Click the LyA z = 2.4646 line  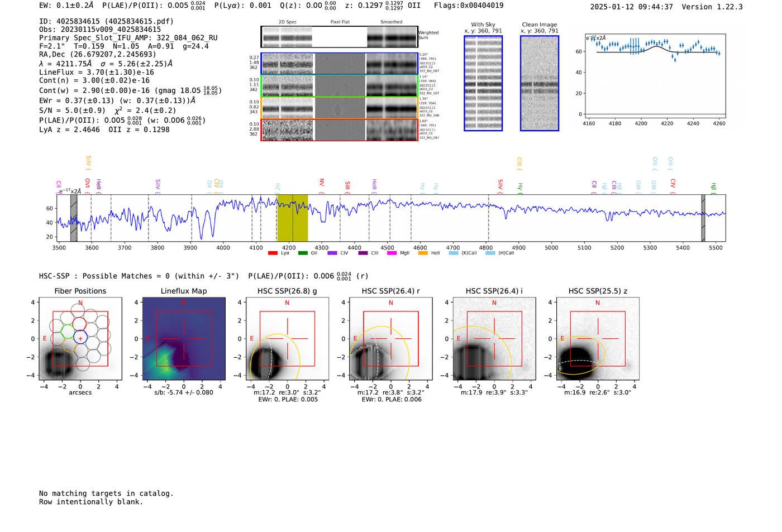pyautogui.click(x=70, y=130)
